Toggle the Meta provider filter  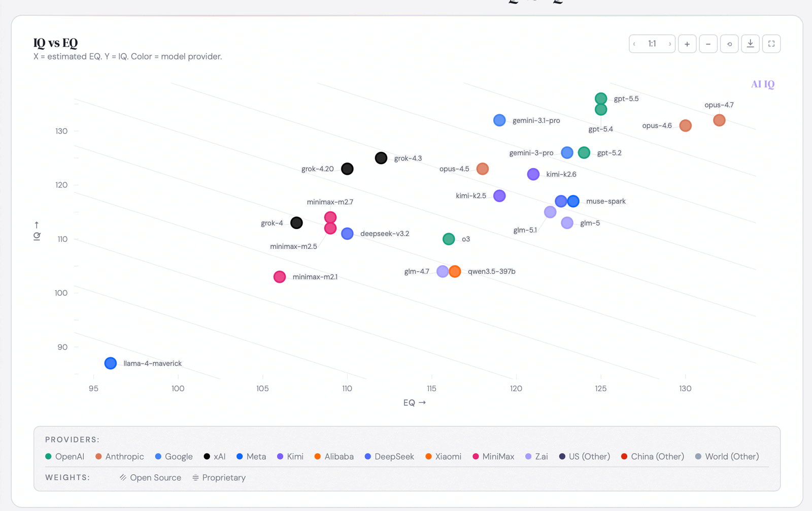click(251, 457)
